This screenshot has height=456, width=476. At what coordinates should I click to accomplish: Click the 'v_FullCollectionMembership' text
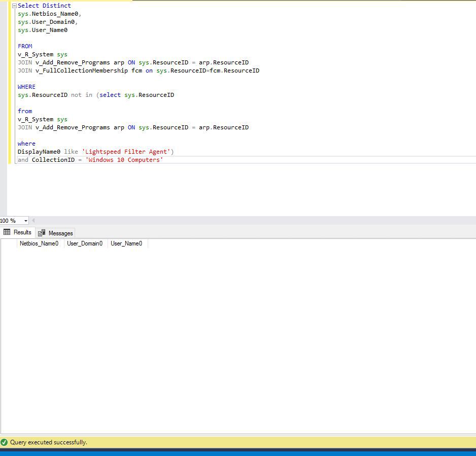pos(82,71)
